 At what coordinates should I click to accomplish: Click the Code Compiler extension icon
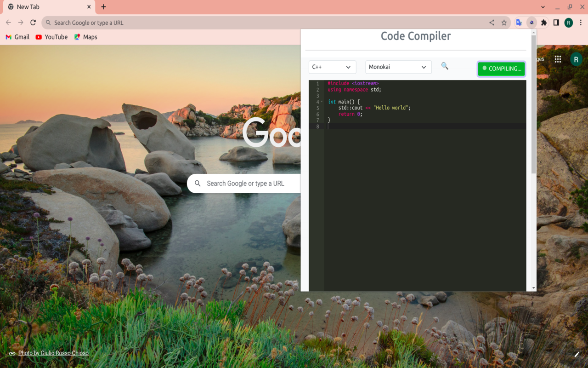point(531,23)
